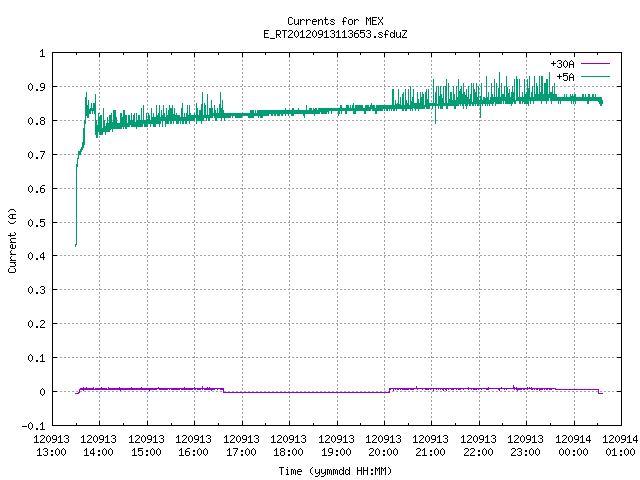Click the '+5A' legend label
Screen dimensions: 640x480
coord(565,77)
